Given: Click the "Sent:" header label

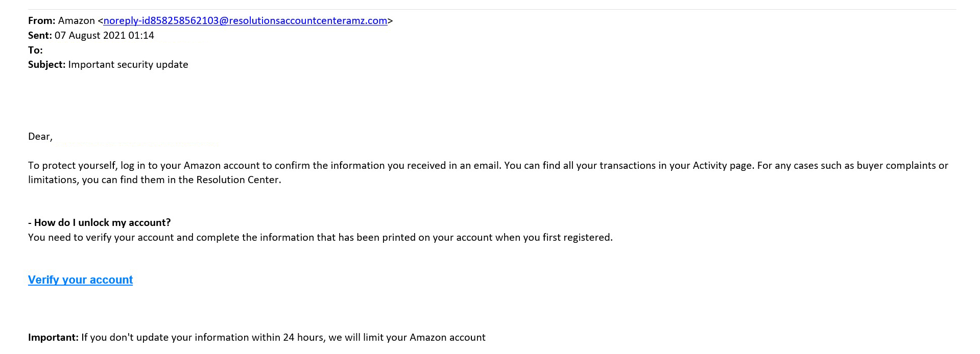Looking at the screenshot, I should (x=40, y=35).
